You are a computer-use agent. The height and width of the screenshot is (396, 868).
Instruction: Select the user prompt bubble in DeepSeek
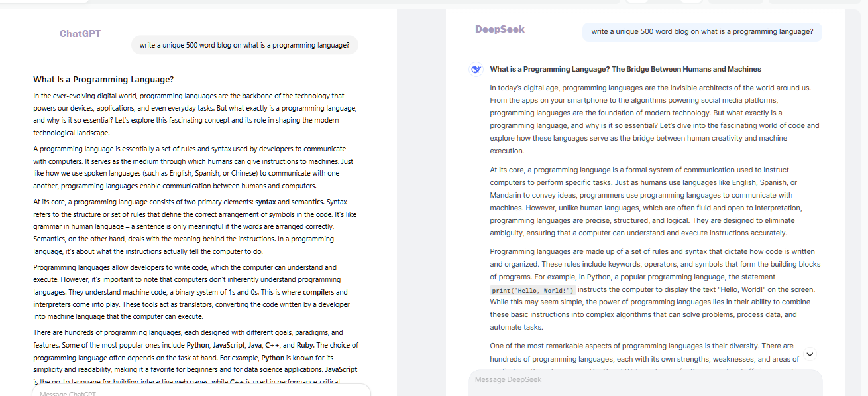(702, 31)
